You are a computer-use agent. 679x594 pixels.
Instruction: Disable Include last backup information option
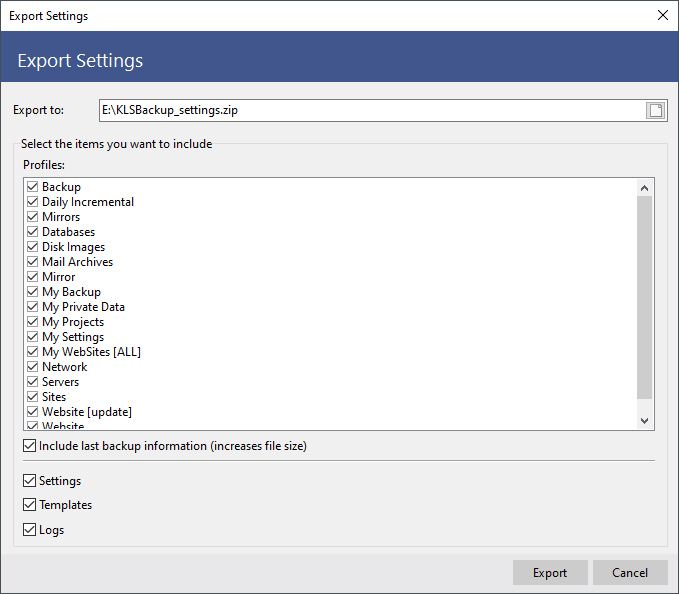[29, 446]
